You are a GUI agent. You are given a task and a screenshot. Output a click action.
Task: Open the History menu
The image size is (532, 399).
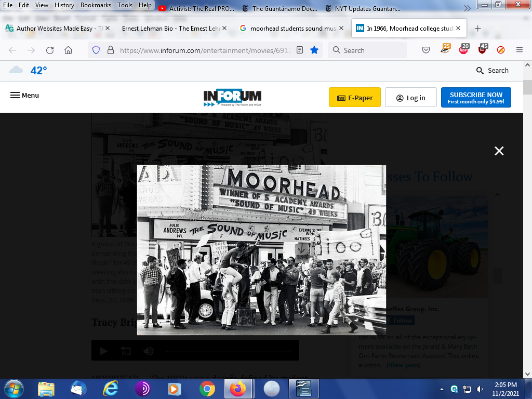[x=64, y=5]
